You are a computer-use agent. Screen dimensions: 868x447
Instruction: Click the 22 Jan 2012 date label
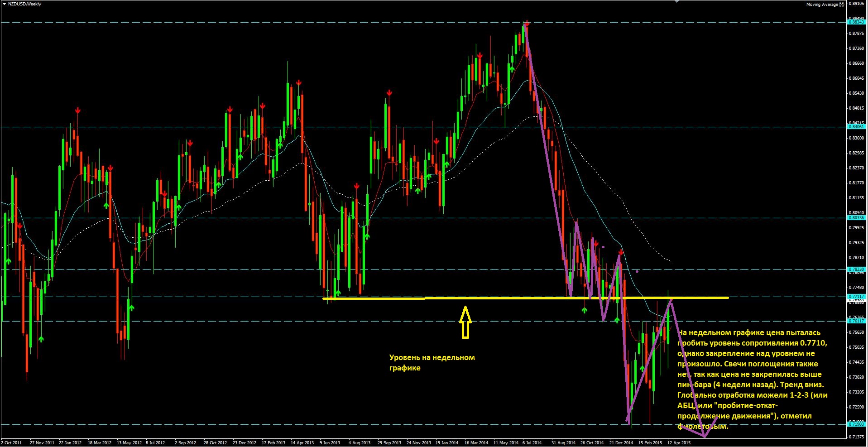[x=71, y=443]
